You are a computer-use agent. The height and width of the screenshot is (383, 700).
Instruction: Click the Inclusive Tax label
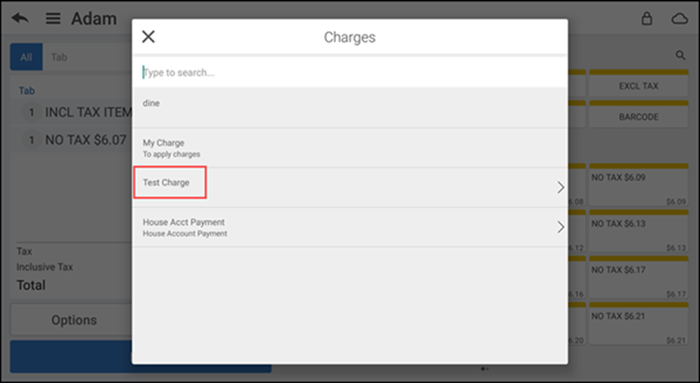click(45, 267)
